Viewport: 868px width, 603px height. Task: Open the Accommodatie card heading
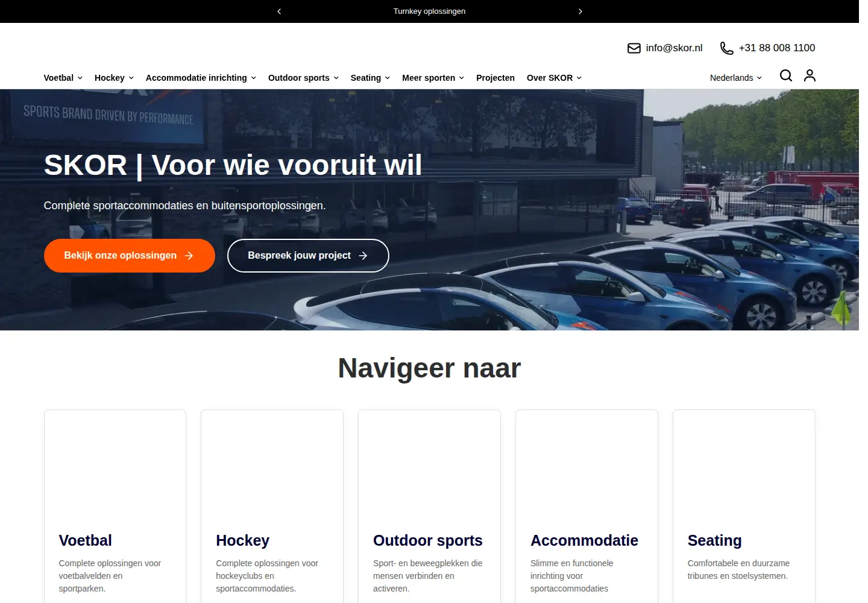[584, 540]
